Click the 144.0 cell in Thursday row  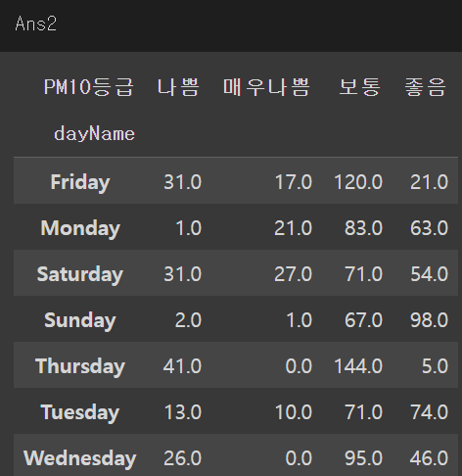(358, 366)
